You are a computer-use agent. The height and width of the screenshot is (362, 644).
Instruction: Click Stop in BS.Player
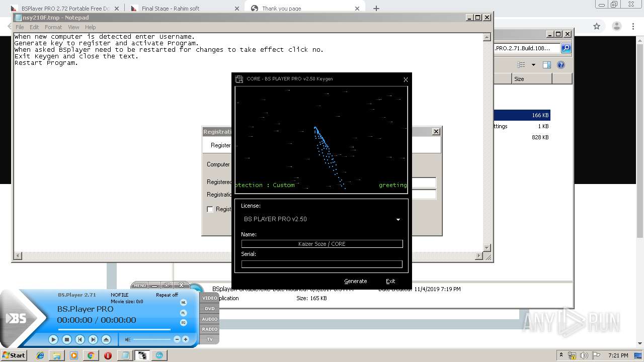(66, 339)
